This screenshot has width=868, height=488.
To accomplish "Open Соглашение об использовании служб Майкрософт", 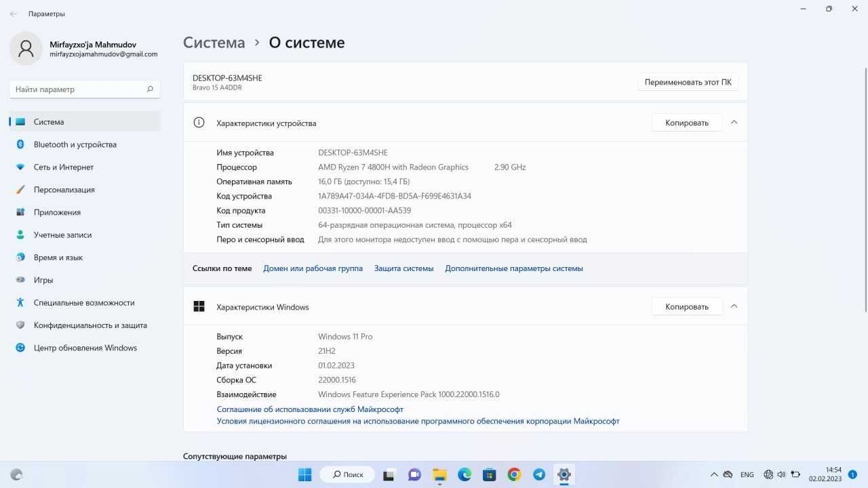I will 310,409.
